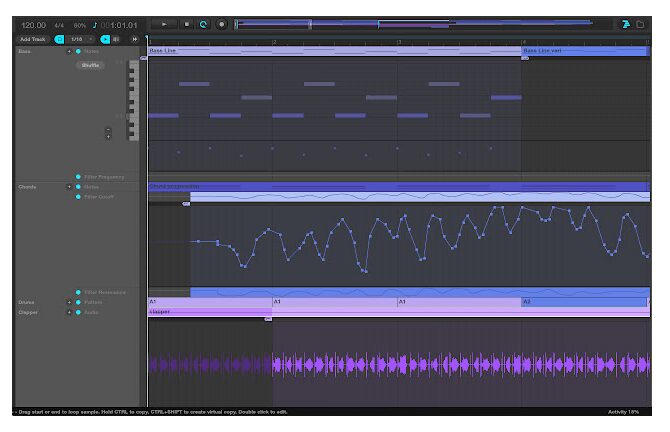Open the project folder icon
The width and height of the screenshot is (670, 432).
click(640, 24)
